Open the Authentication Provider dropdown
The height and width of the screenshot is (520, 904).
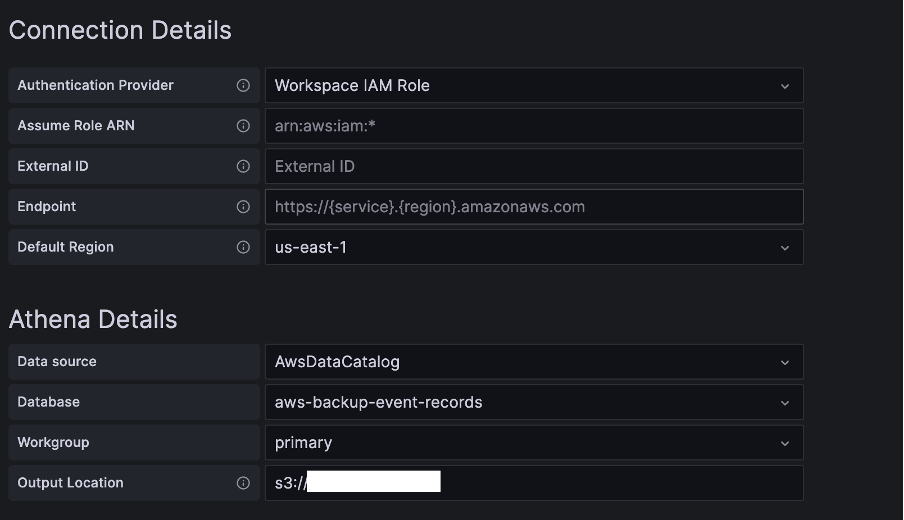click(x=534, y=85)
